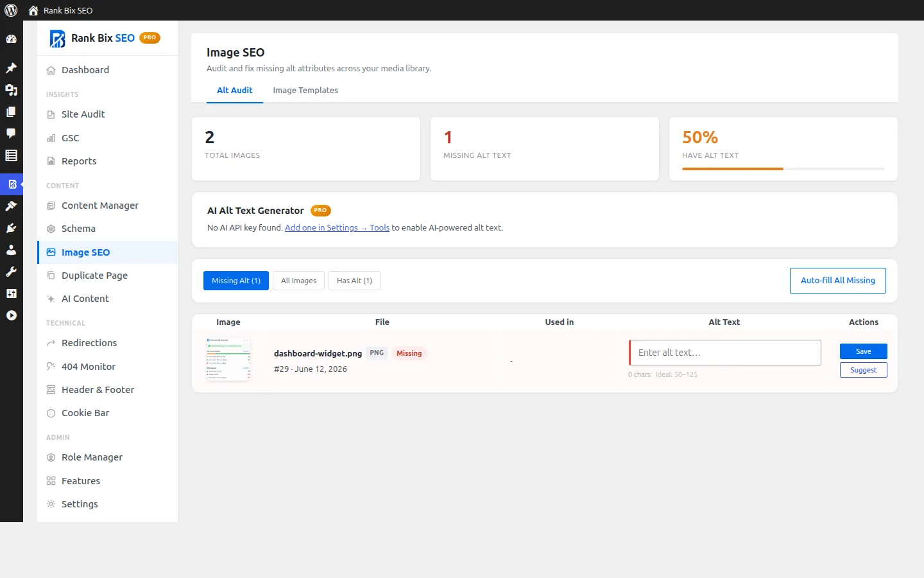Viewport: 924px width, 578px height.
Task: Click the '#29 · June 12, 2026' text
Action: (x=311, y=369)
